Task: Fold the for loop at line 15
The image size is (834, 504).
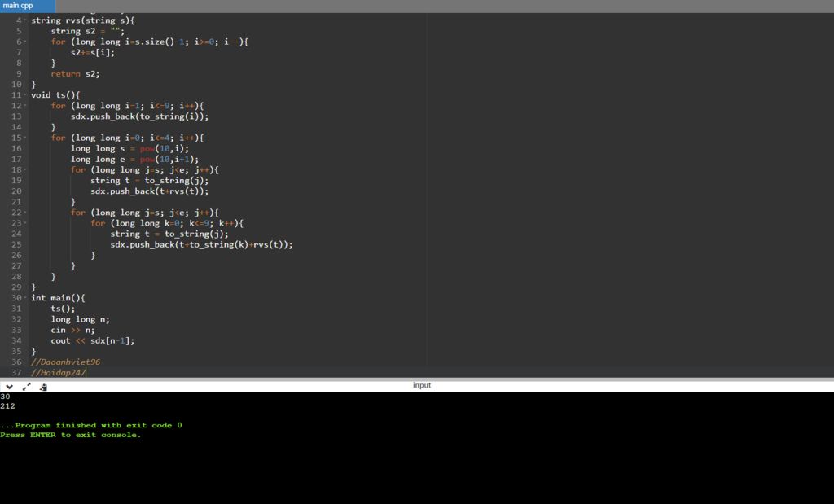Action: click(25, 138)
